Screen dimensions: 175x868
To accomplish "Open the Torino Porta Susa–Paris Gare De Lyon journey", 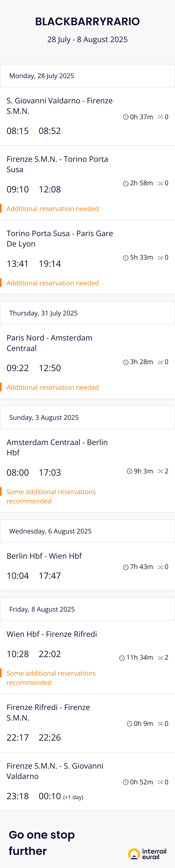I will 60,239.
